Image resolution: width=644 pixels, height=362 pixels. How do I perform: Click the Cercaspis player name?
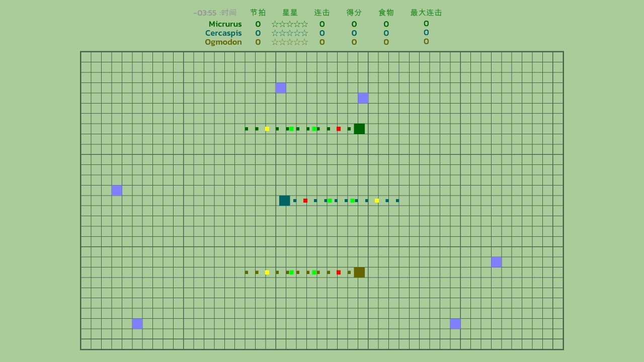click(x=223, y=33)
